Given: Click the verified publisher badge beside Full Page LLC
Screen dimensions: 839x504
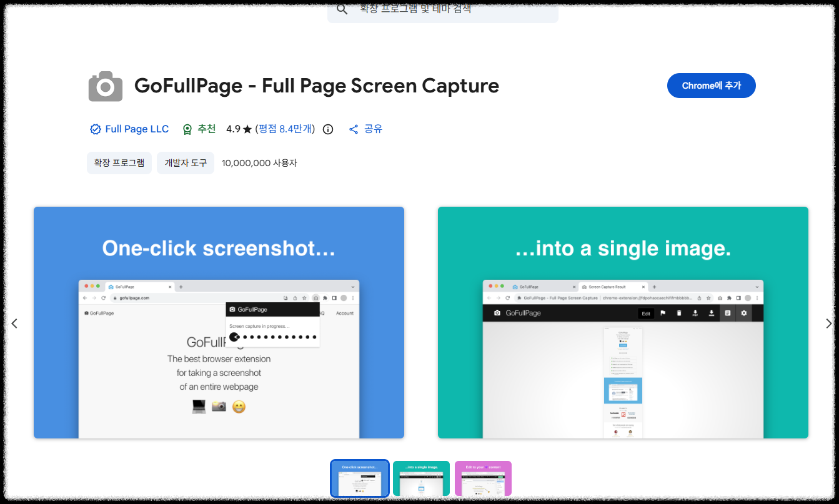Looking at the screenshot, I should click(95, 129).
